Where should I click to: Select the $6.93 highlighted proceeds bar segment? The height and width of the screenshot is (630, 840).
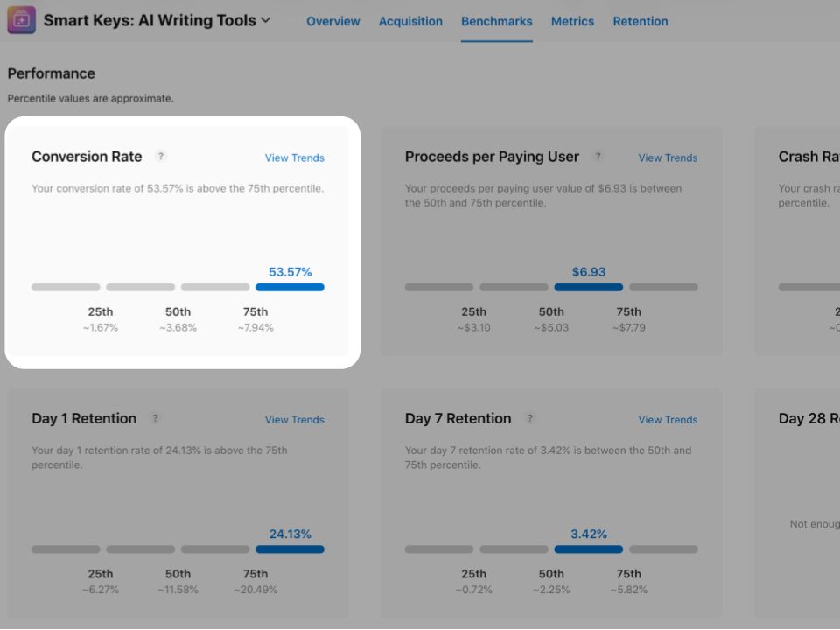[588, 287]
